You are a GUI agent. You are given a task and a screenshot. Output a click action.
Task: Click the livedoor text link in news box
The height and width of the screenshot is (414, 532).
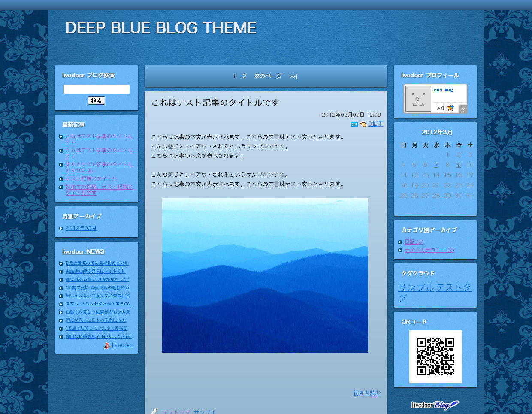(x=123, y=345)
